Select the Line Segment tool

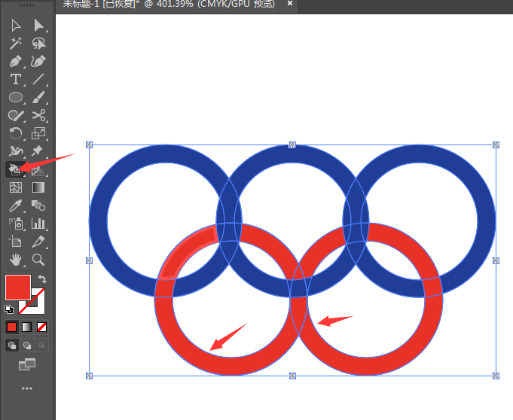click(x=38, y=79)
